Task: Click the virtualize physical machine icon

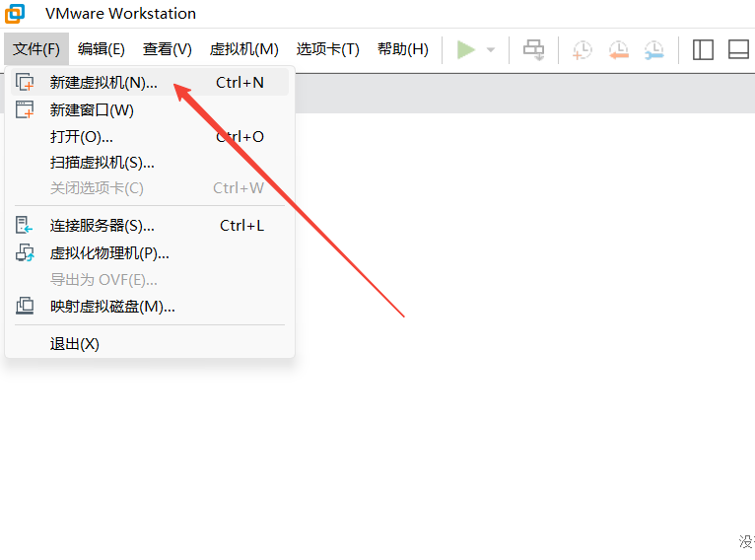Action: point(25,252)
